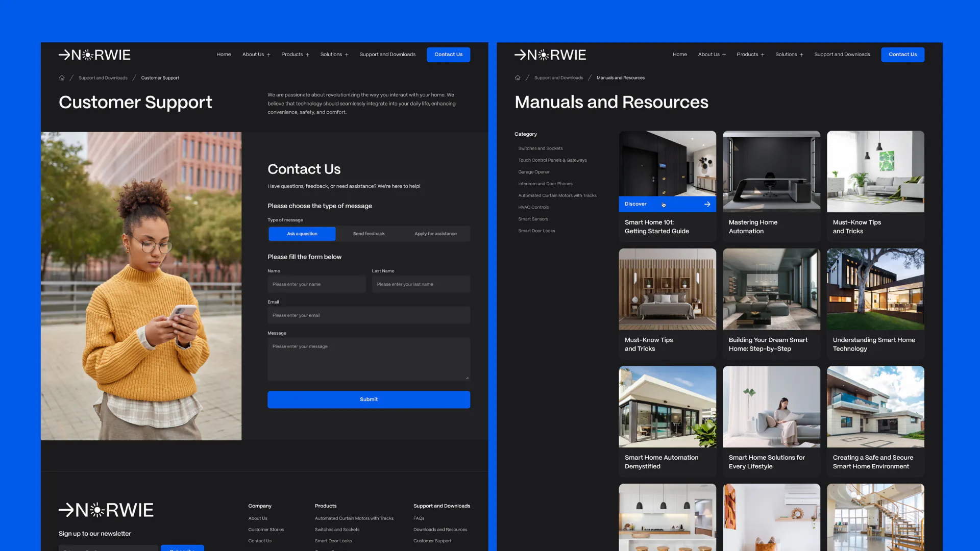Screen dimensions: 980x551
Task: Expand Products menu on Customer Support page
Action: [295, 55]
